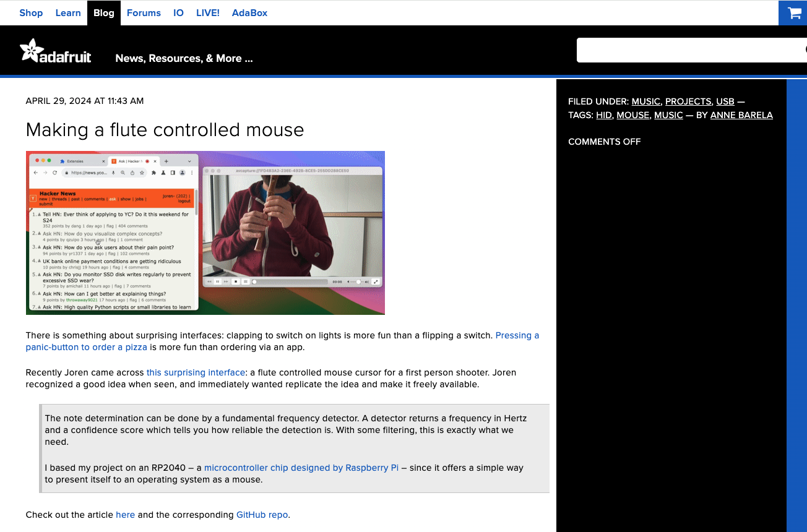
Task: Open the USB category link
Action: [x=725, y=101]
